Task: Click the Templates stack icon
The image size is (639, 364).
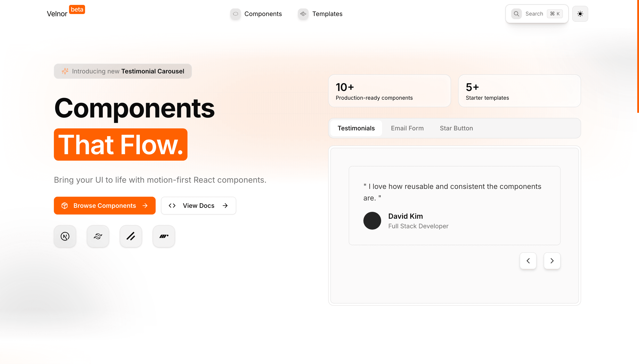Action: 303,14
